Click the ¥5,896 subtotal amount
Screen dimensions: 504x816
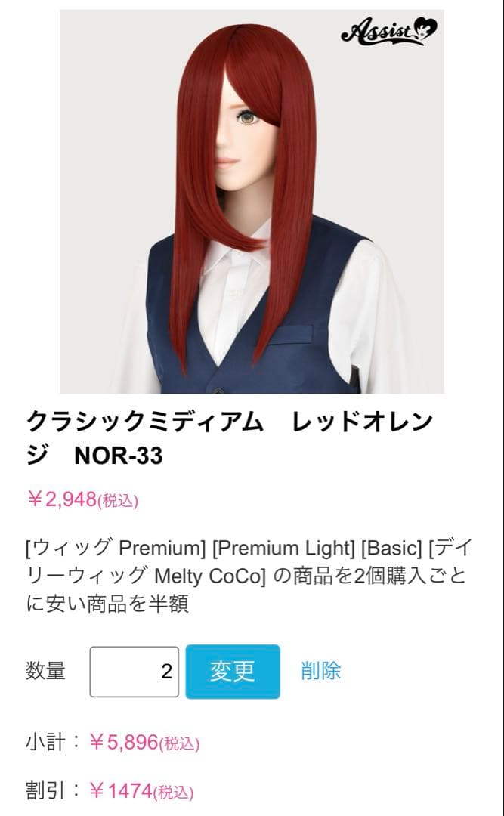coord(123,742)
